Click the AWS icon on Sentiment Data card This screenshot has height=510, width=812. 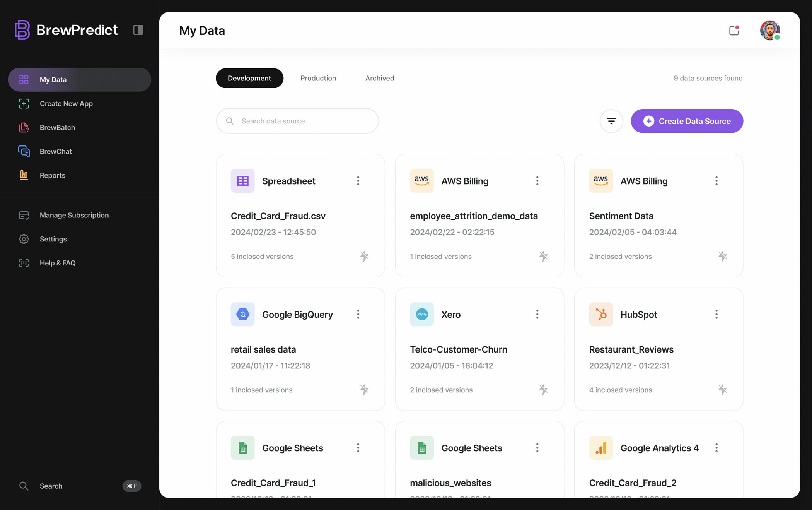[x=601, y=181]
